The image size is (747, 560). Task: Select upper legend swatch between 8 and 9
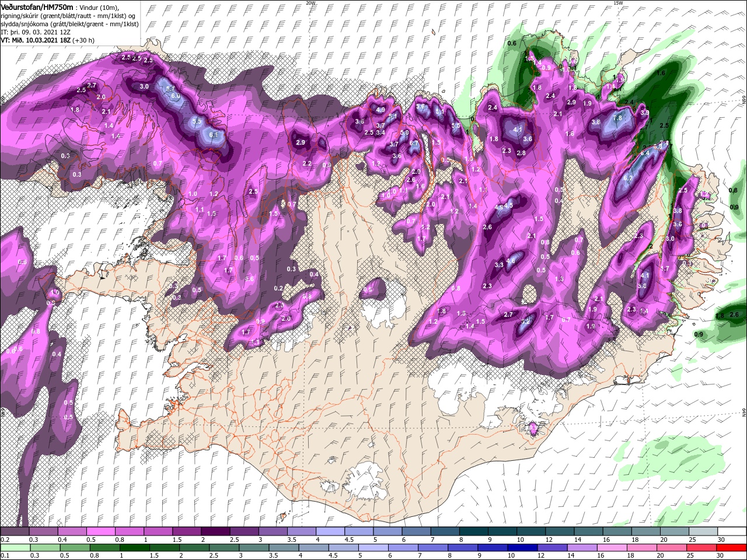click(474, 531)
